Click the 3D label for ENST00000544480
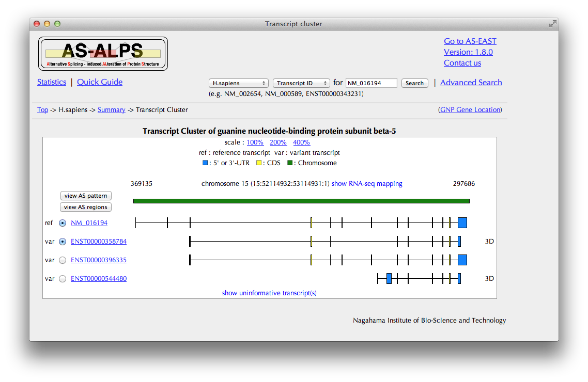Image resolution: width=588 pixels, height=382 pixels. pos(489,279)
